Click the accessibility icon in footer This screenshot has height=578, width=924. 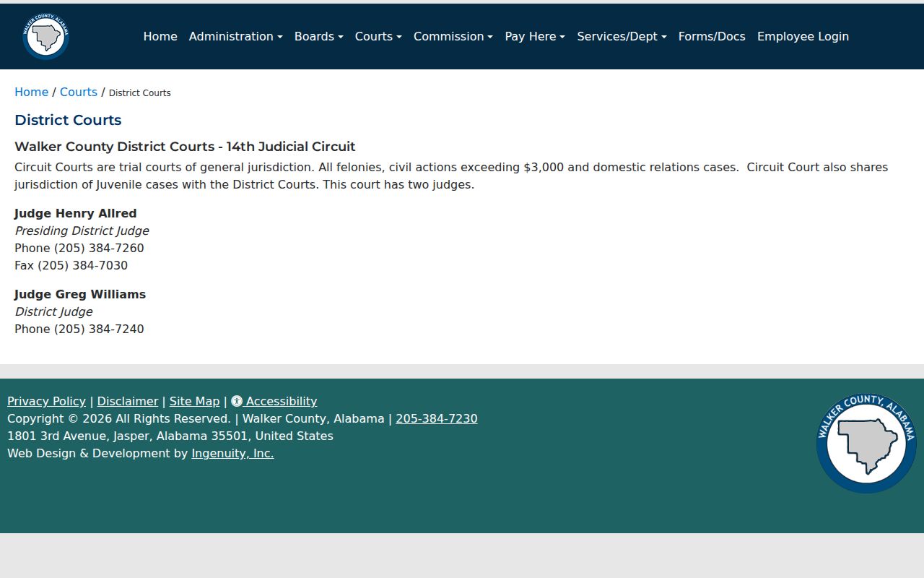pos(237,401)
